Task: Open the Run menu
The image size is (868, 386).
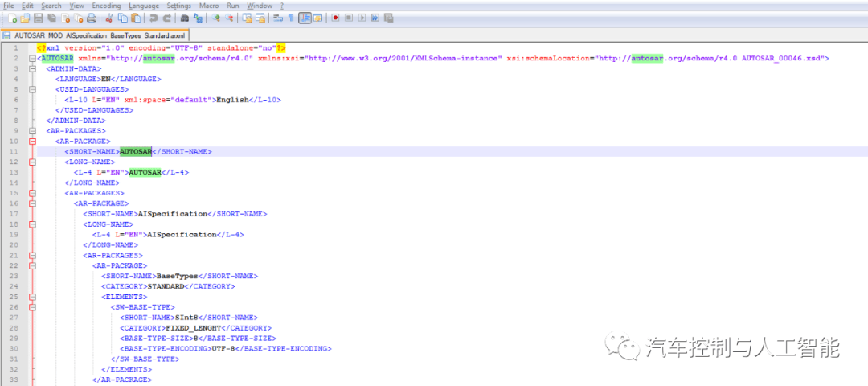Action: 232,6
